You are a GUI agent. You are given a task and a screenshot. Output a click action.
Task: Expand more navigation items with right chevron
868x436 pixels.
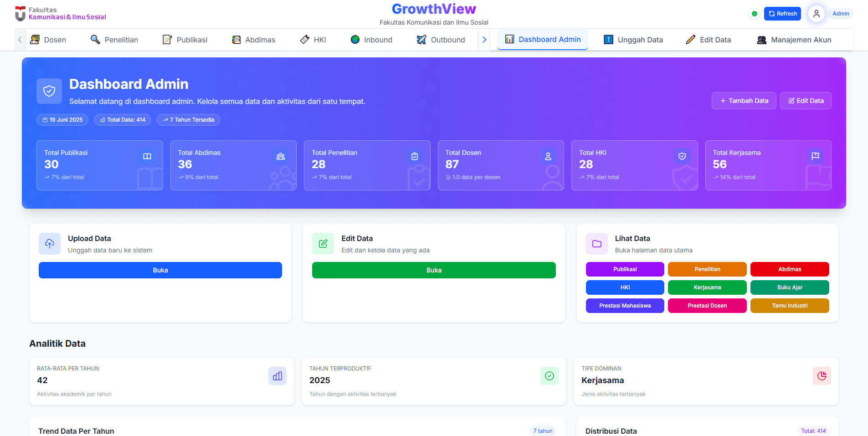click(484, 40)
